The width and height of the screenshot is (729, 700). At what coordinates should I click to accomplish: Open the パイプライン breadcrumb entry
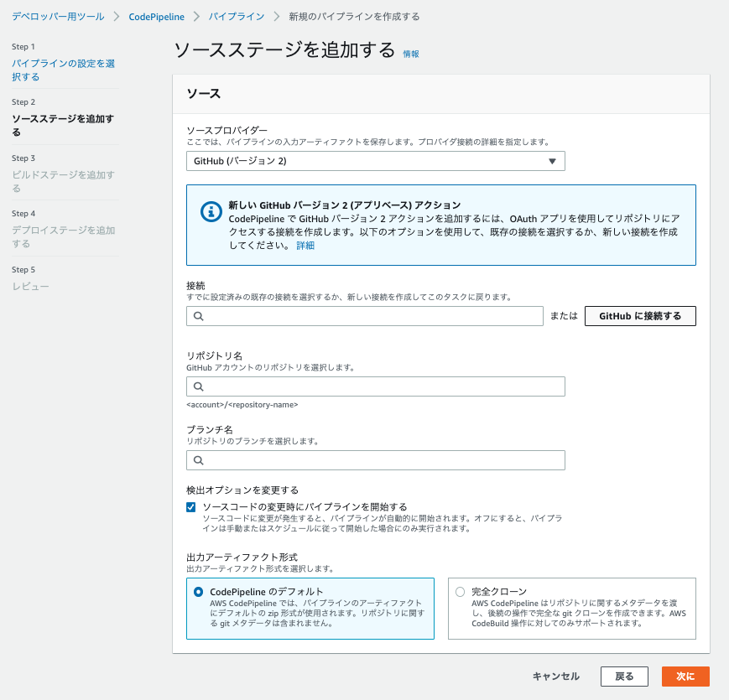click(x=237, y=15)
